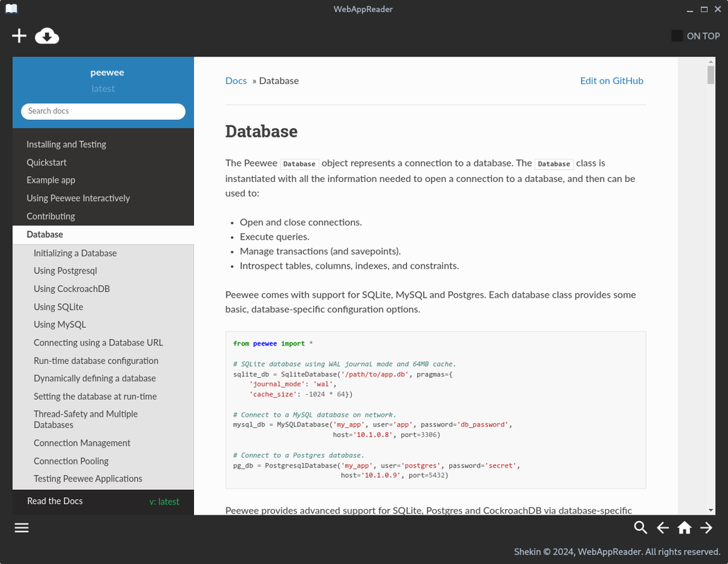
Task: Open Run-time database configuration section
Action: (x=96, y=361)
